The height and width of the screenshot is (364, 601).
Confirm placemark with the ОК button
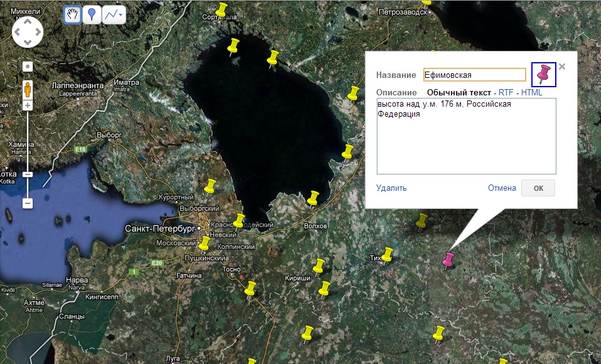[x=538, y=188]
